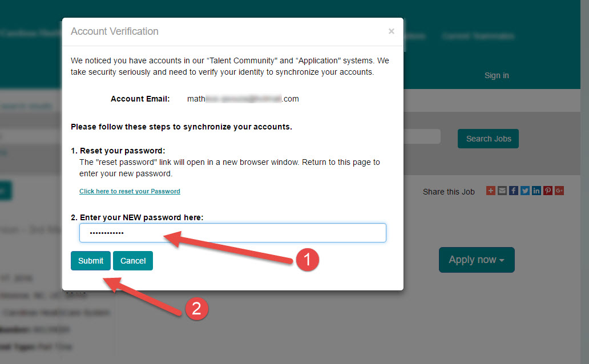This screenshot has width=589, height=364.
Task: Focus the NEW password input field
Action: [x=232, y=233]
